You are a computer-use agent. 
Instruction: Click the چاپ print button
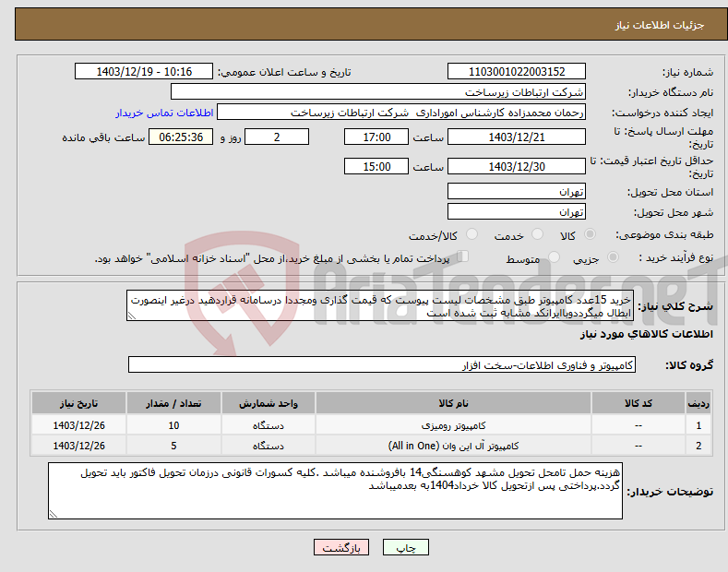pyautogui.click(x=406, y=547)
